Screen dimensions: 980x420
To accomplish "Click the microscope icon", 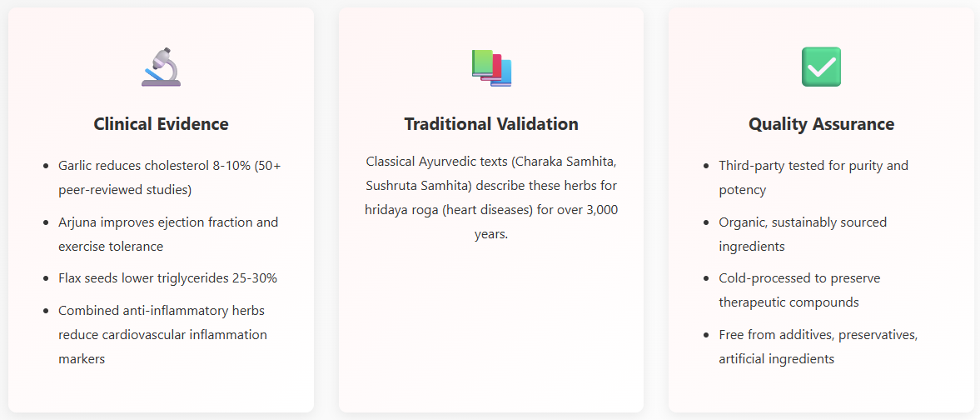I will click(x=161, y=67).
